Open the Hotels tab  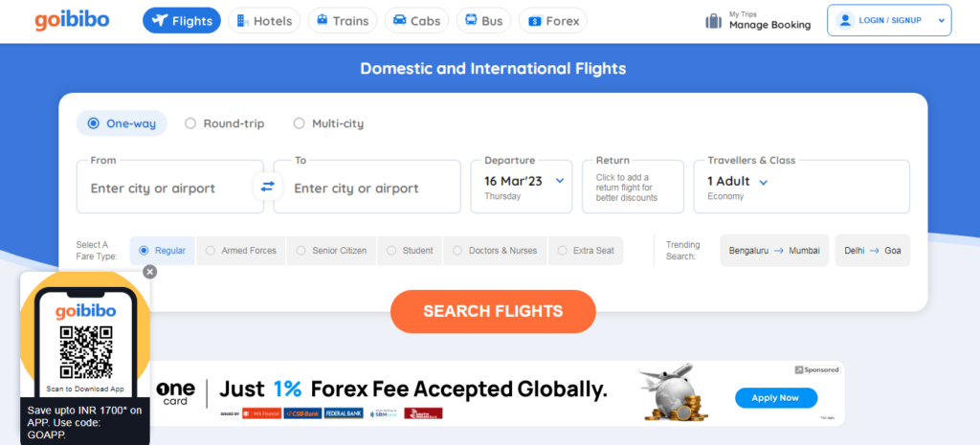(264, 20)
